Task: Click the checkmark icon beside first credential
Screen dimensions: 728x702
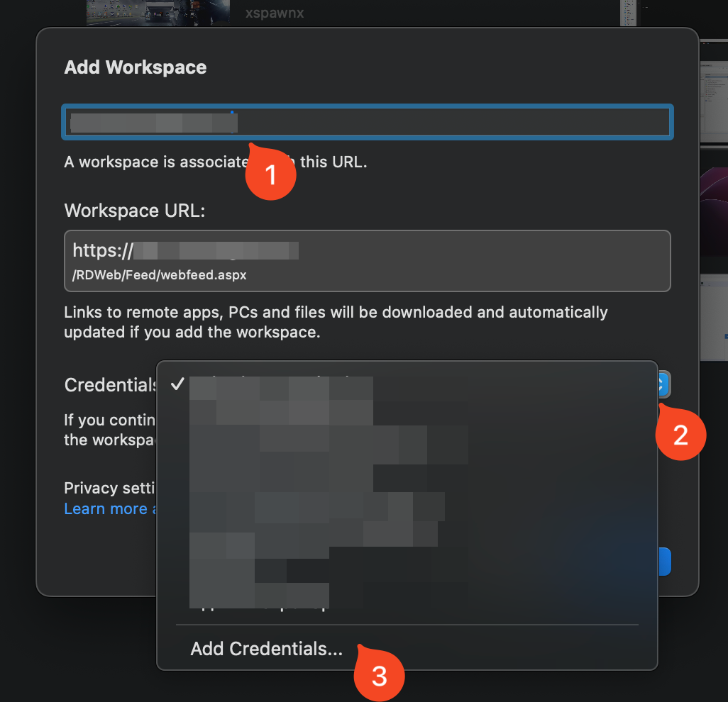Action: [177, 385]
